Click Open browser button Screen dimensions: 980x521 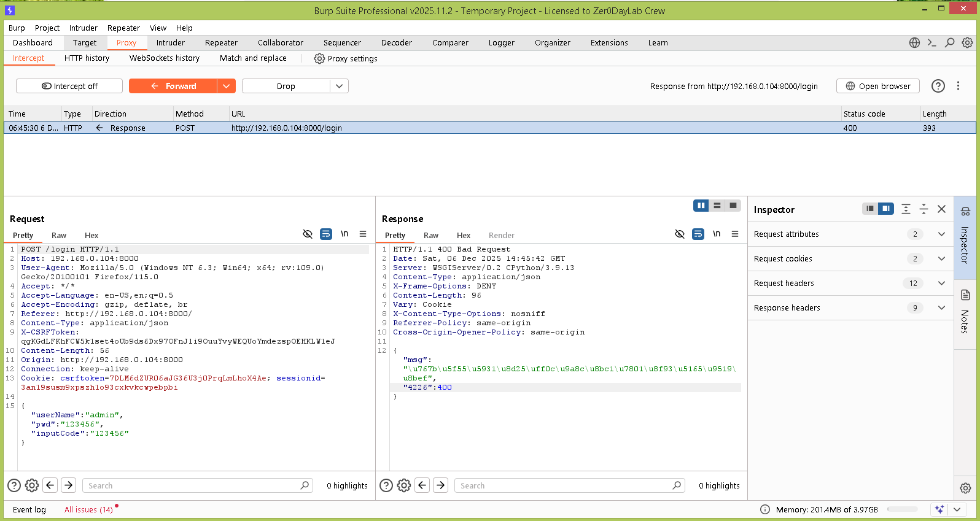(878, 86)
